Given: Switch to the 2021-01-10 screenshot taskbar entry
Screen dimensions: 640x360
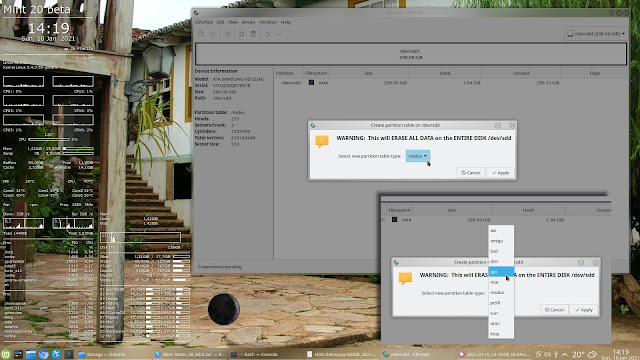Looking at the screenshot, I should 495,354.
